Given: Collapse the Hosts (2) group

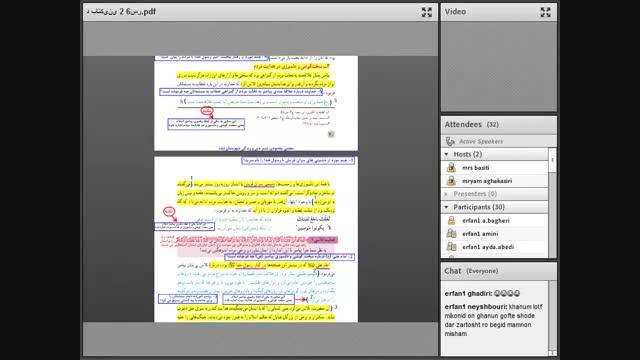Looking at the screenshot, I should [x=447, y=154].
